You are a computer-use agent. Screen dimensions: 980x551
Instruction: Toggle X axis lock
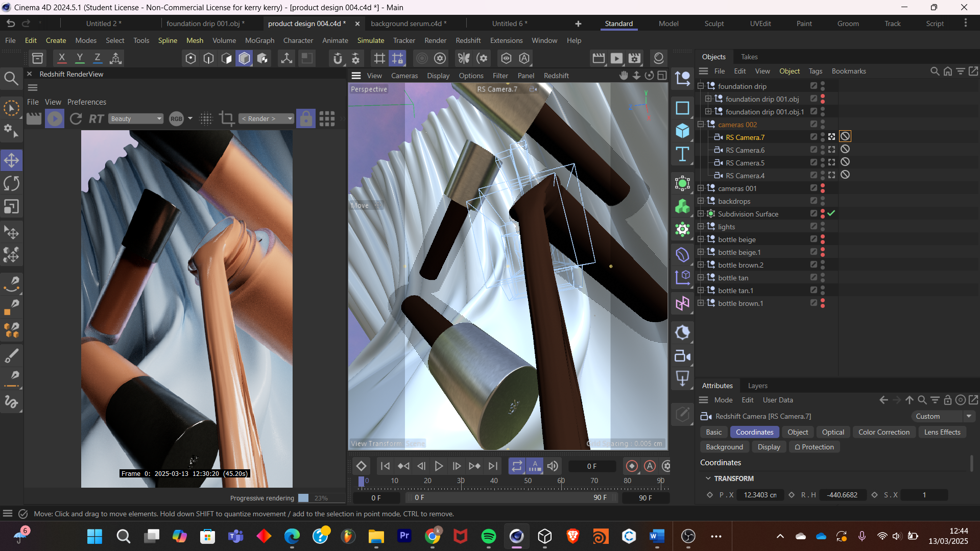click(x=62, y=58)
